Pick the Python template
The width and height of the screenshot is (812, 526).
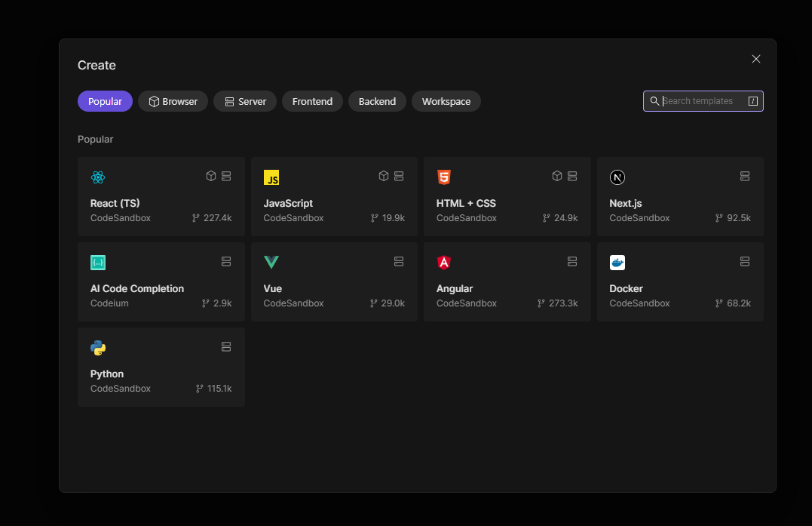161,367
